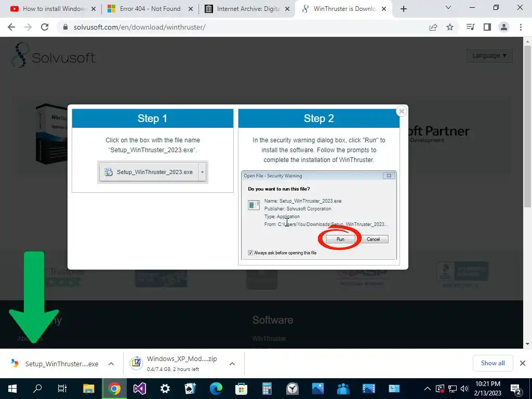Viewport: 532px width, 399px height.
Task: Open the media control icon in Chrome toolbar
Action: [471, 27]
